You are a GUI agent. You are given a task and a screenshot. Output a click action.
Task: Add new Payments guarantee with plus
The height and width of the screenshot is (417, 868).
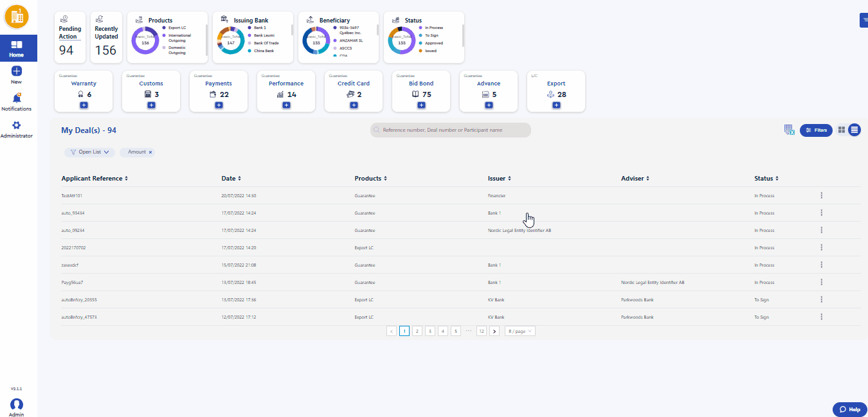(x=219, y=105)
